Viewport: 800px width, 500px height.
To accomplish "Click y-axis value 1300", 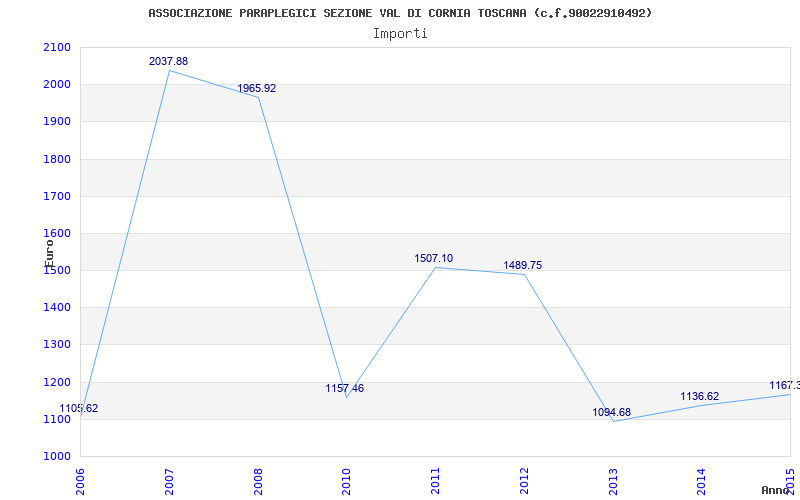I will pyautogui.click(x=55, y=345).
